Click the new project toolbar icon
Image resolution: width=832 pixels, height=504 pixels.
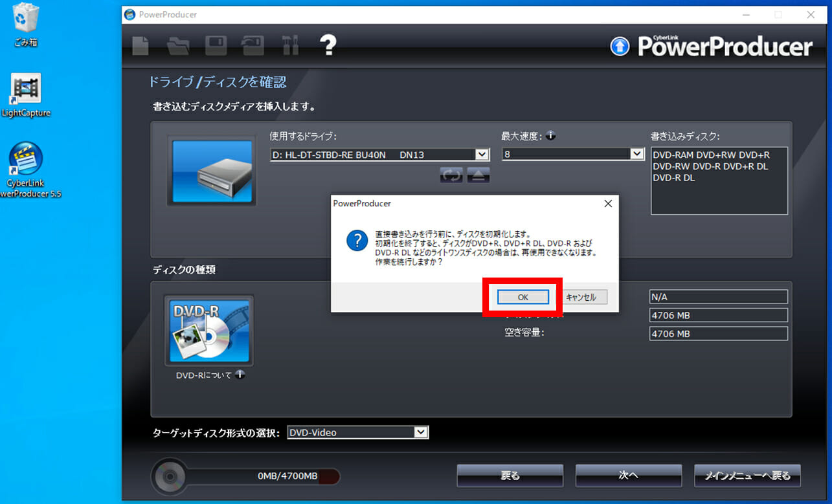(x=141, y=45)
